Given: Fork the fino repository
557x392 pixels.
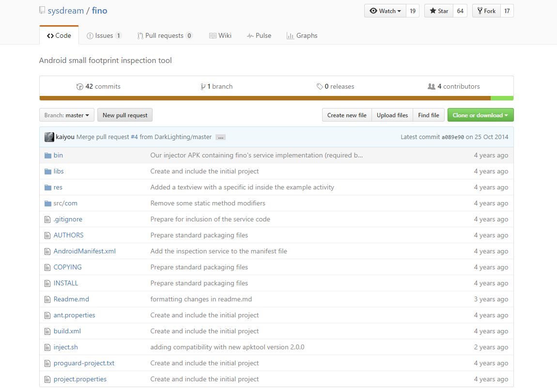Looking at the screenshot, I should pyautogui.click(x=486, y=11).
